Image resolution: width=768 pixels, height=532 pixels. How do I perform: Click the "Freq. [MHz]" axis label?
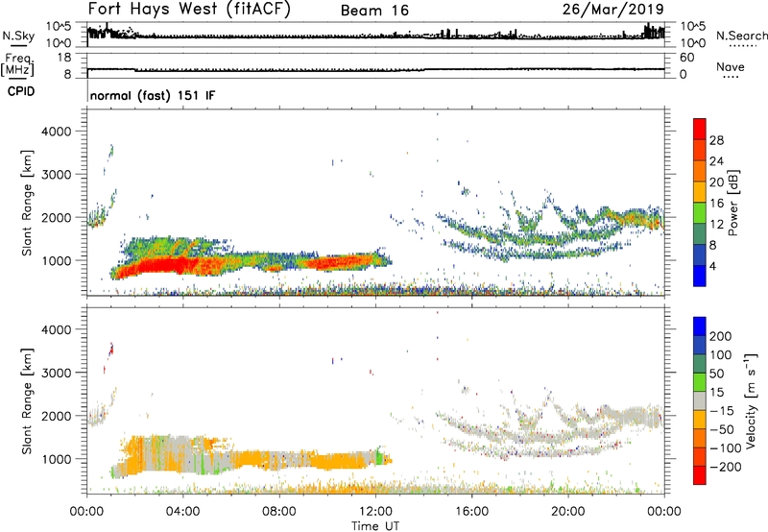17,64
